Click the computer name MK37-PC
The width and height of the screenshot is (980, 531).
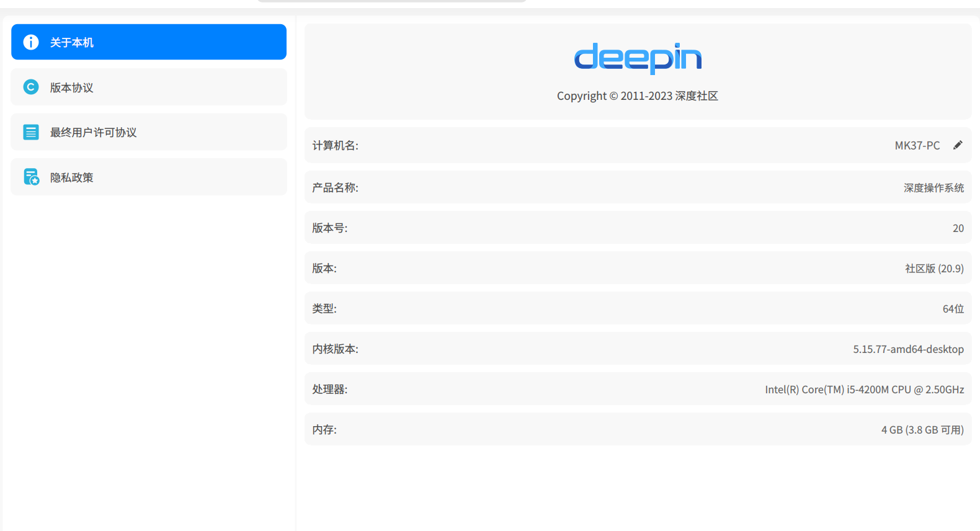917,146
